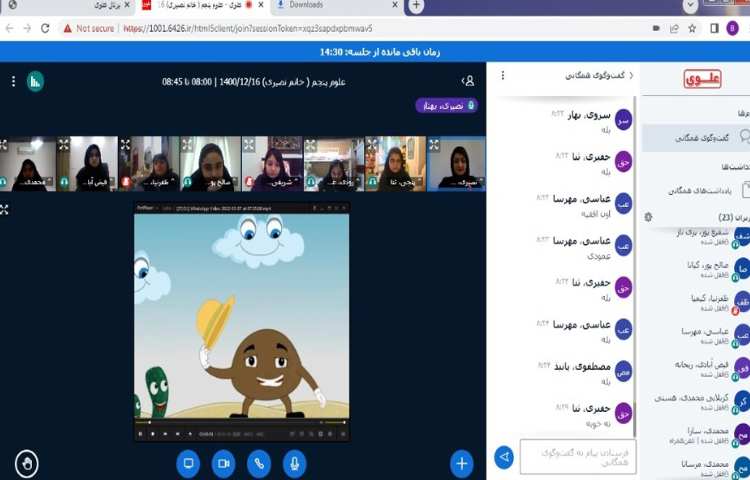Click the chat panel scrollbar

click(635, 267)
